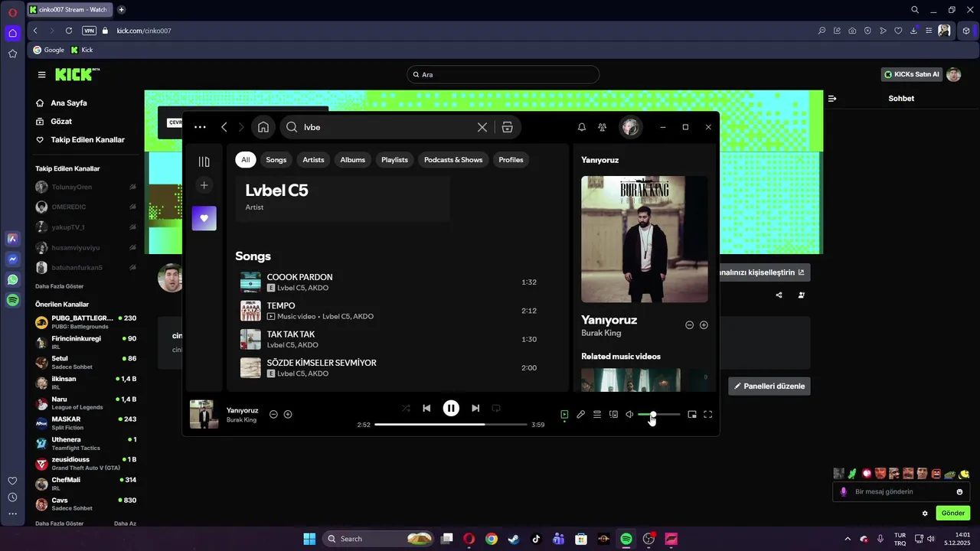Toggle shuffle in Spotify player

[x=406, y=408]
